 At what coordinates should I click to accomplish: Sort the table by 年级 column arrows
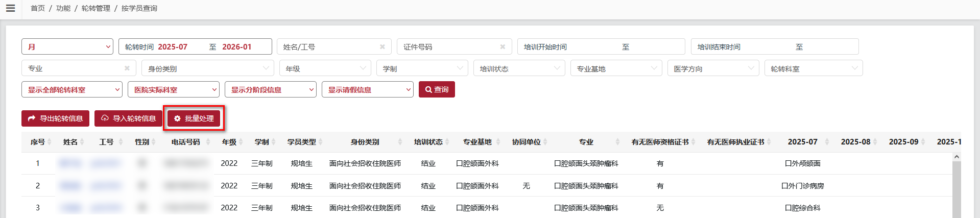[241, 142]
